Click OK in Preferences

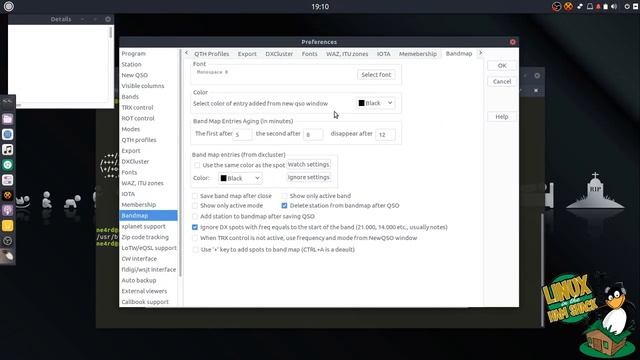coord(502,66)
